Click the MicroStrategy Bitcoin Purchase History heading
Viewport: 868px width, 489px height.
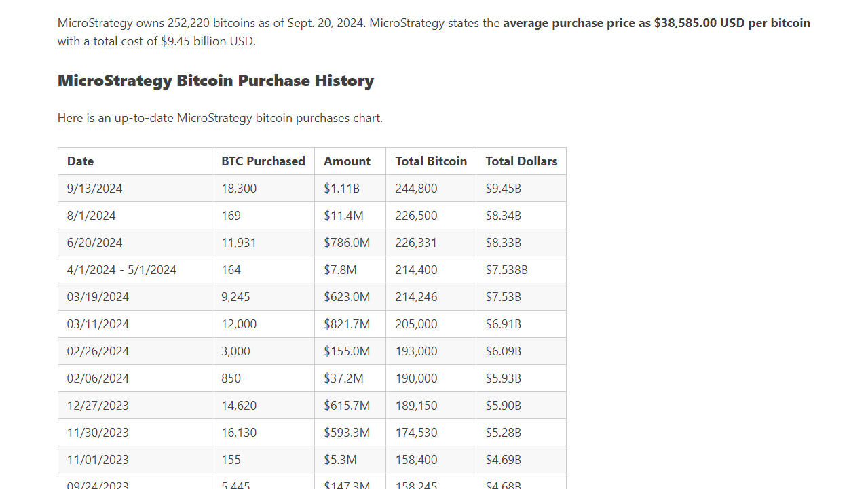point(216,81)
